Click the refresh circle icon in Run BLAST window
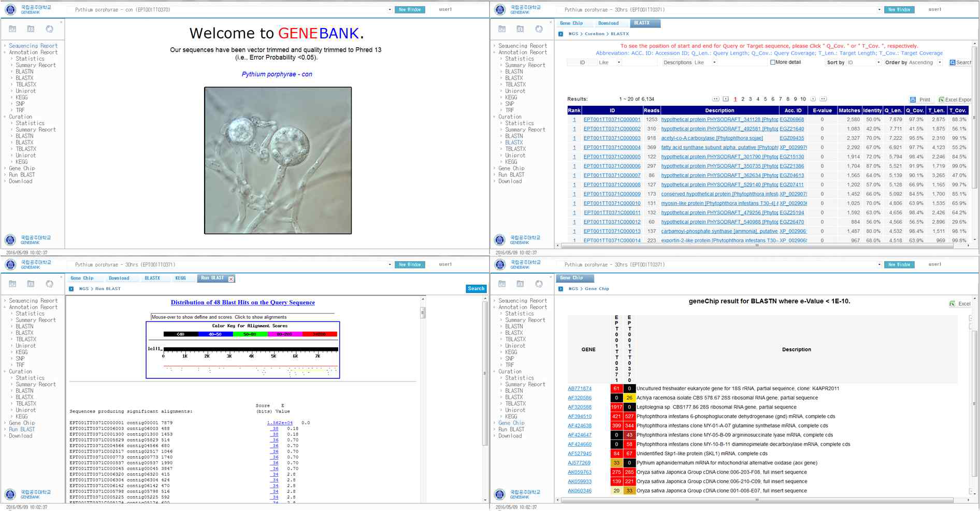This screenshot has height=511, width=980. 49,283
